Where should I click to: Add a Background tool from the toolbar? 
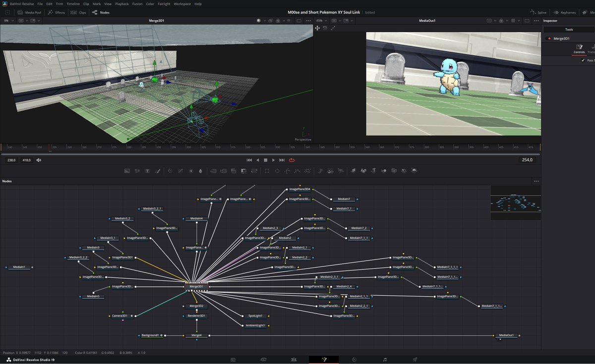[127, 170]
